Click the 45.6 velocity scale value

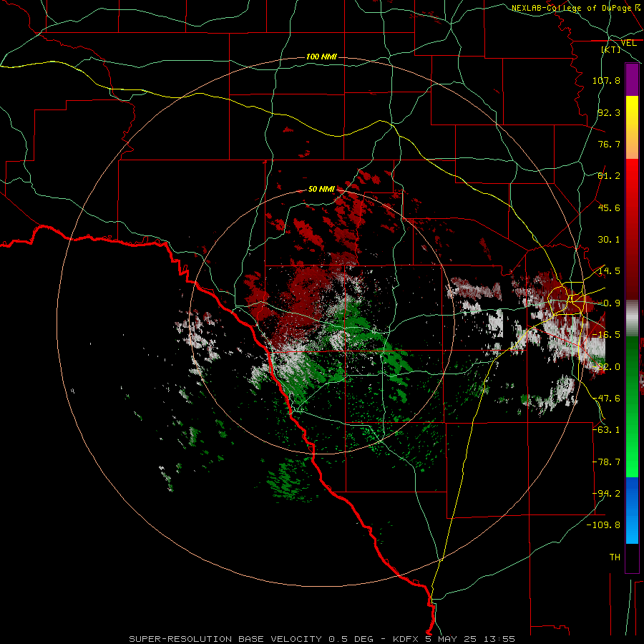coord(609,208)
